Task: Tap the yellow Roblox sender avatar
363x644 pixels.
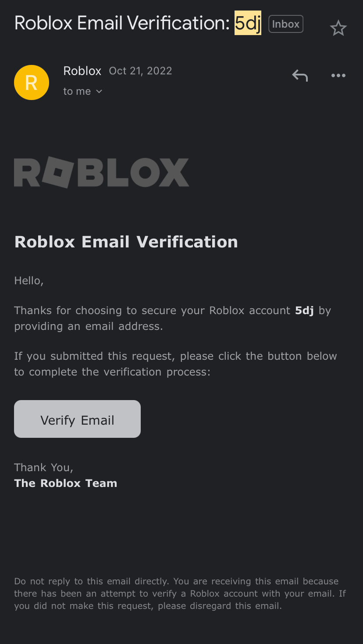Action: click(x=32, y=82)
